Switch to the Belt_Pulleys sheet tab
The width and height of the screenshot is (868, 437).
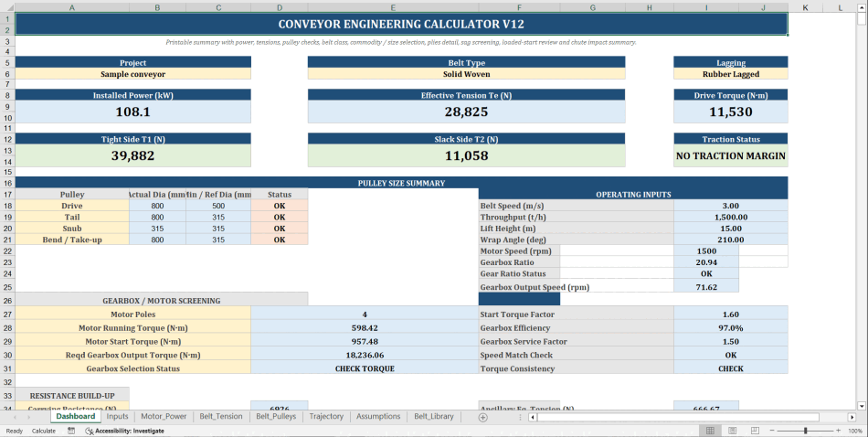click(276, 417)
